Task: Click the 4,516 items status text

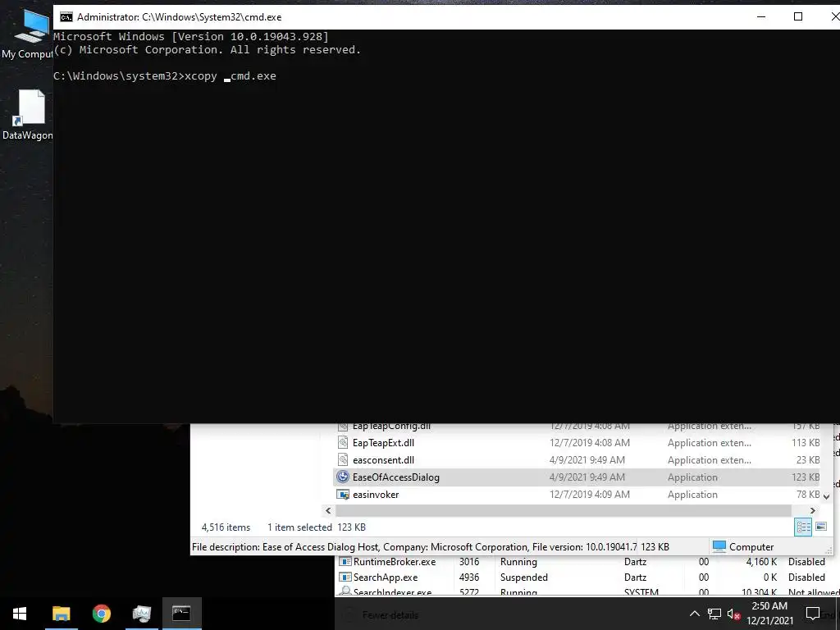Action: pos(226,527)
